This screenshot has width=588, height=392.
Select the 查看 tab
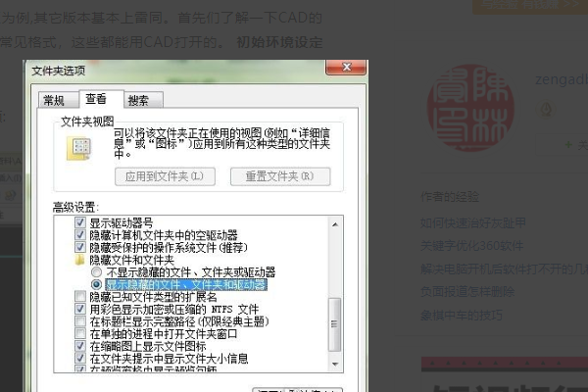pos(101,99)
